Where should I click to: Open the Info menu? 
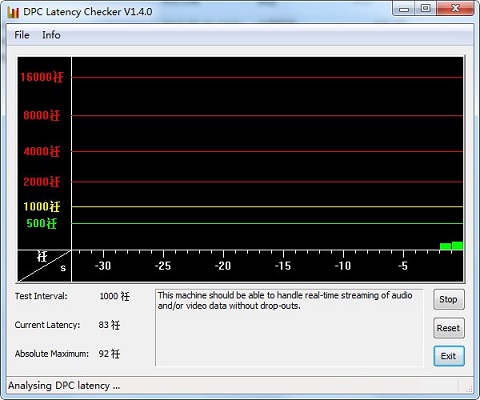pos(51,35)
